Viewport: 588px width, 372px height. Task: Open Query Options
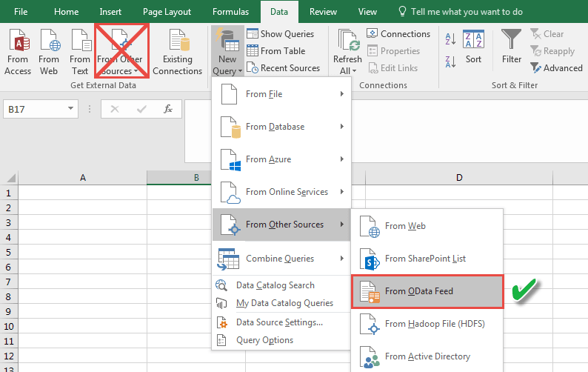281,340
